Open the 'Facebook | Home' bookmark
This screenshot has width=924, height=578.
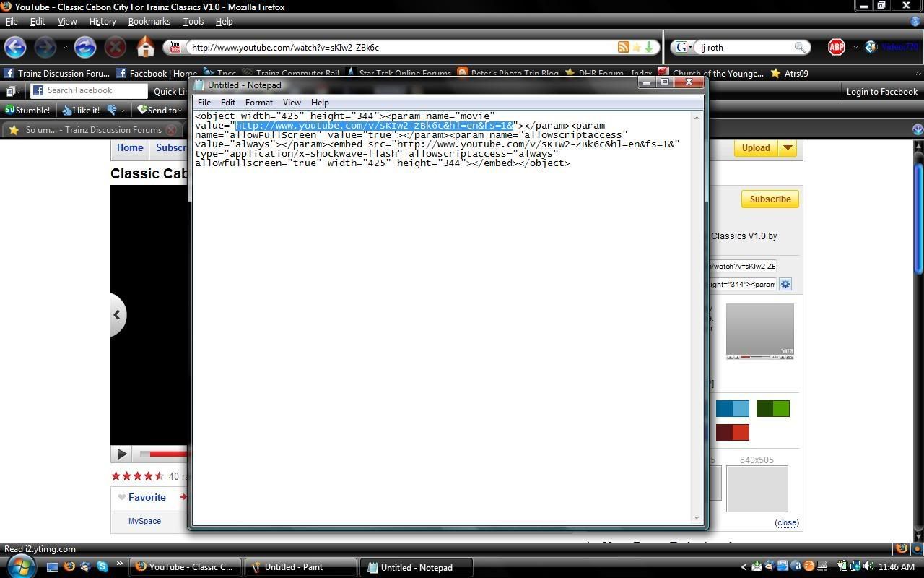pyautogui.click(x=157, y=73)
